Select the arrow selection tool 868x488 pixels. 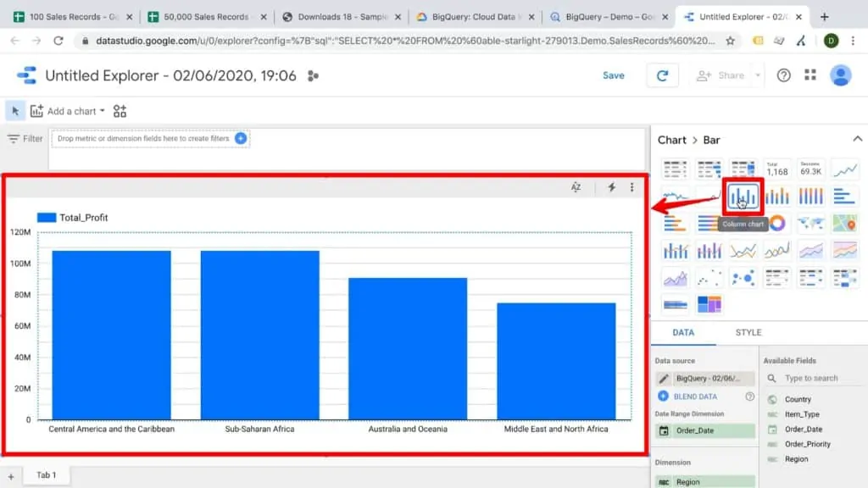pyautogui.click(x=14, y=110)
